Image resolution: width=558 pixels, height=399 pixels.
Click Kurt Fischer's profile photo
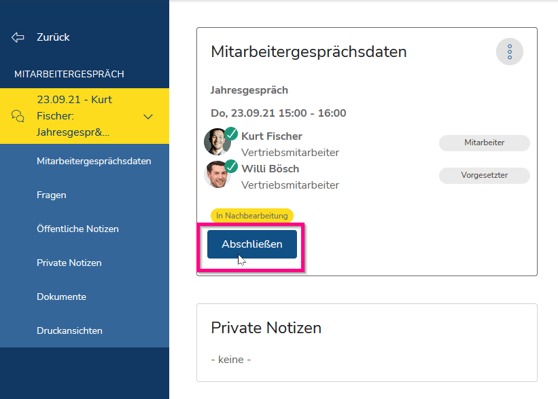(x=216, y=142)
